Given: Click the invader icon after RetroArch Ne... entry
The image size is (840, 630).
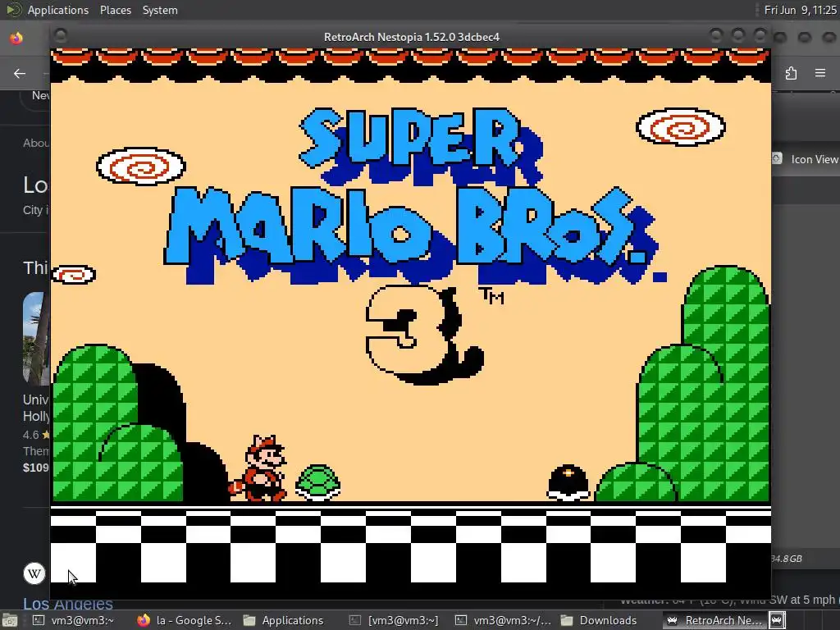Looking at the screenshot, I should coord(778,620).
